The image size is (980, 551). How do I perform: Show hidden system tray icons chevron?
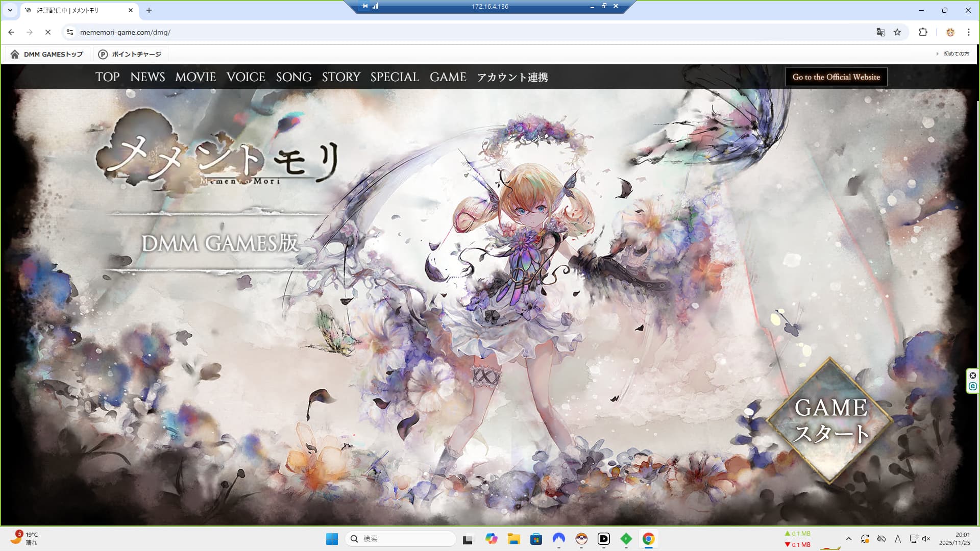[x=848, y=539]
